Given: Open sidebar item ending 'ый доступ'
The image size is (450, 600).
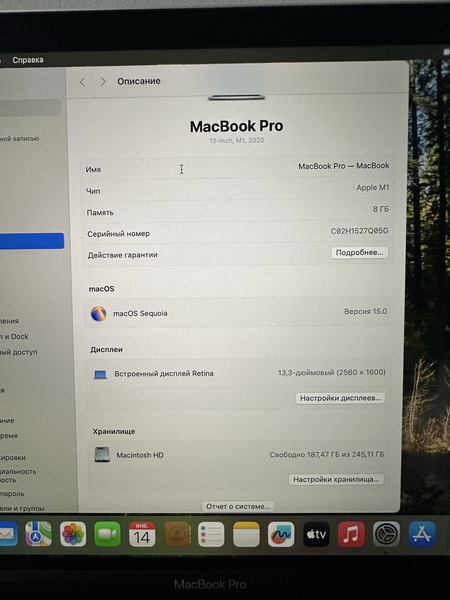Looking at the screenshot, I should (x=19, y=352).
